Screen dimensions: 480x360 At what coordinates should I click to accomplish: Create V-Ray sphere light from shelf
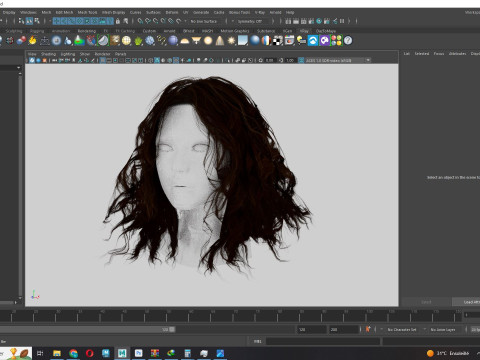click(x=208, y=41)
